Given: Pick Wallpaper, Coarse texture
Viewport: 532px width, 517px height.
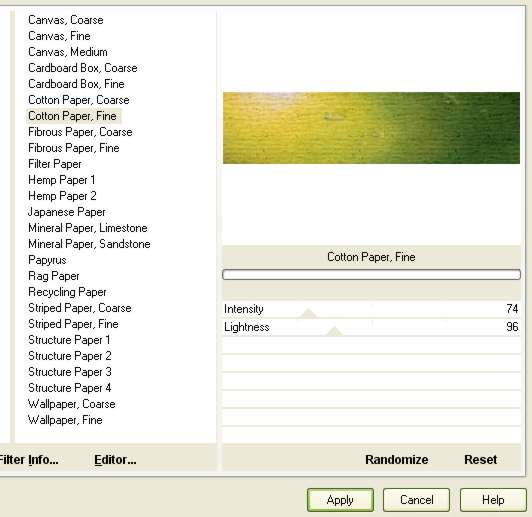Looking at the screenshot, I should point(72,404).
